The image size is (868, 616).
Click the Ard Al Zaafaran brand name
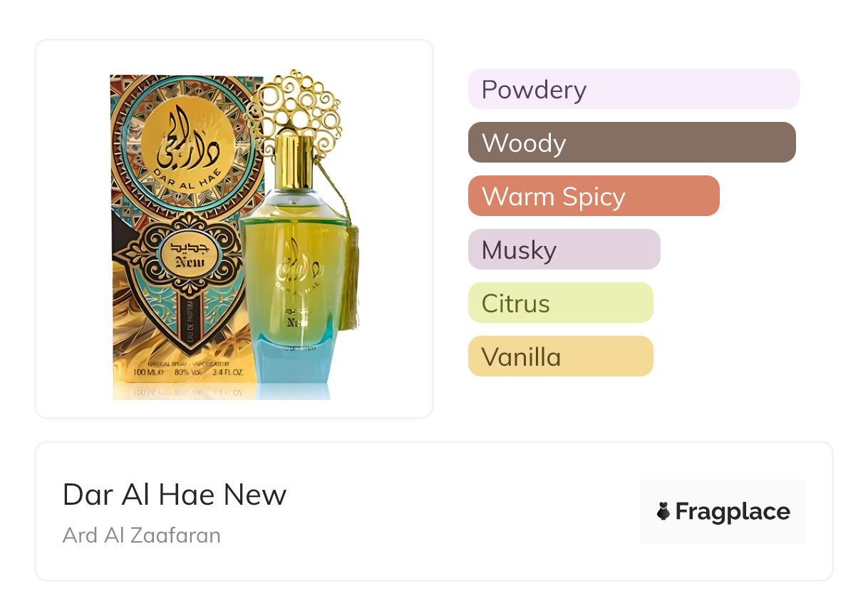point(142,535)
